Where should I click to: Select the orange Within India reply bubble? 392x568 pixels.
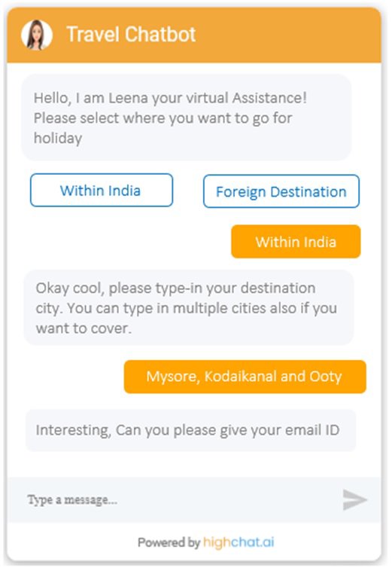click(296, 242)
